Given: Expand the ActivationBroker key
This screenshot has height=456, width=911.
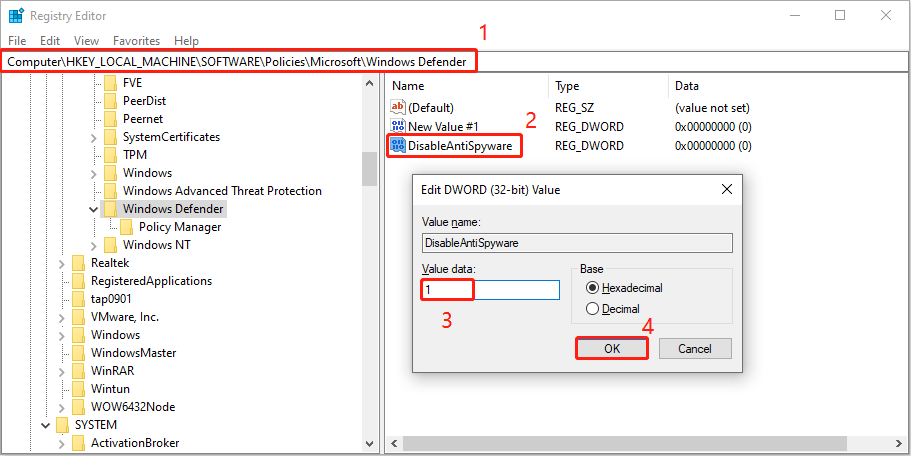Looking at the screenshot, I should pos(62,443).
